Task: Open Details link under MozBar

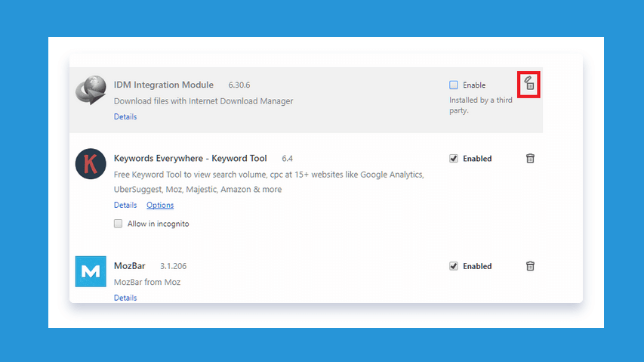Action: coord(125,298)
